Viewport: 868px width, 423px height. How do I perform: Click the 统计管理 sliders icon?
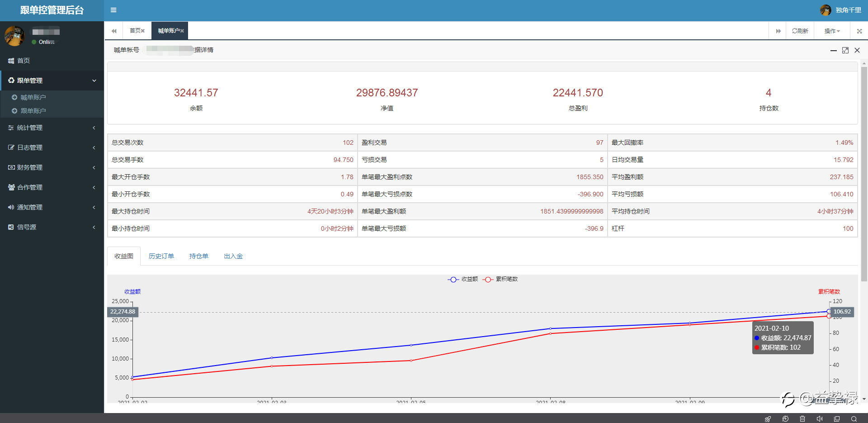[x=11, y=128]
